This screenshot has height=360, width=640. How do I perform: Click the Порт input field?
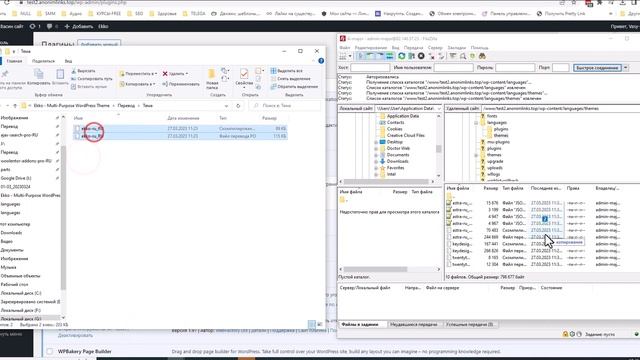tap(560, 68)
